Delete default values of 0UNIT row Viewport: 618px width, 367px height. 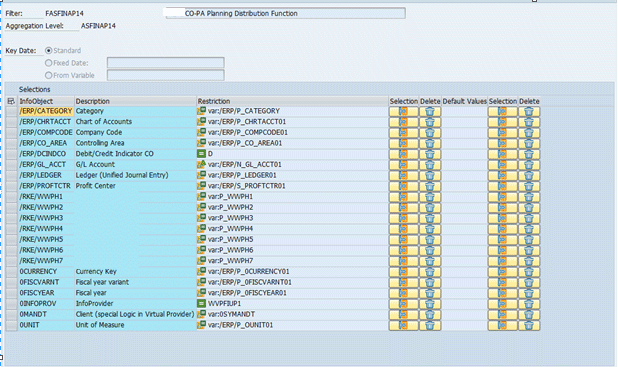529,325
